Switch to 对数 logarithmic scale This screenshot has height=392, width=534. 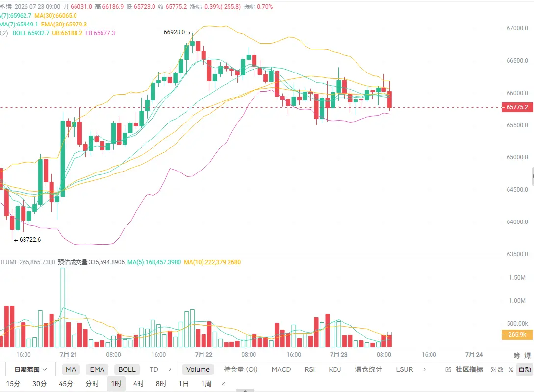(x=497, y=369)
